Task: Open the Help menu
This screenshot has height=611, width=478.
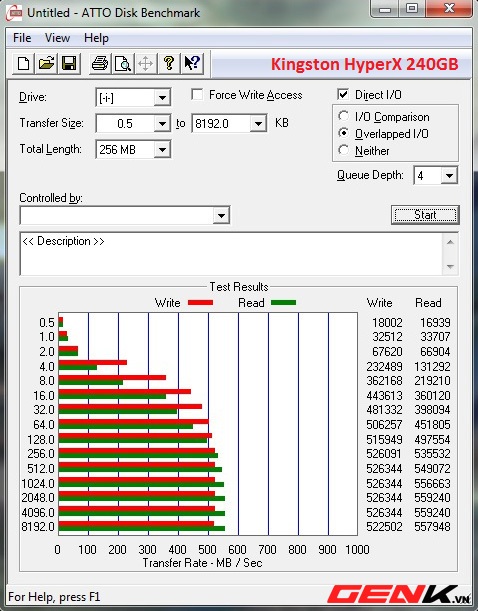Action: 96,38
